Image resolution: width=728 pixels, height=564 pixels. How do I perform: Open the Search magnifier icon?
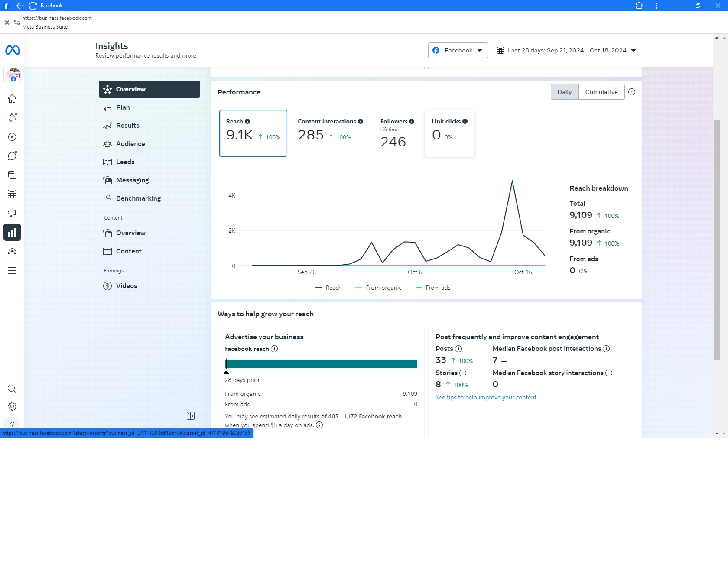click(12, 389)
